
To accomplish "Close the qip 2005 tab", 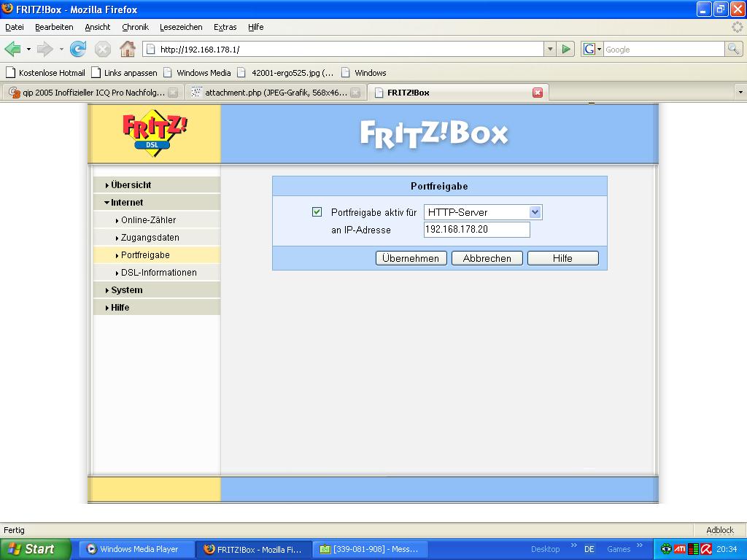I will tap(173, 93).
